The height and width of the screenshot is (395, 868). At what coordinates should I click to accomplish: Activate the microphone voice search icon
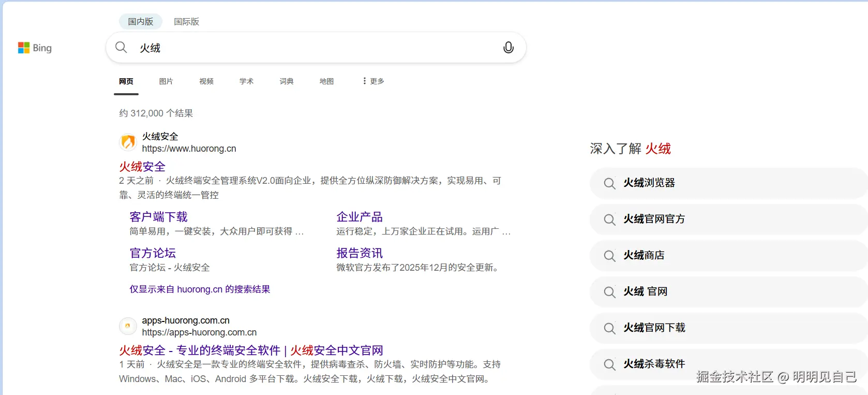508,48
